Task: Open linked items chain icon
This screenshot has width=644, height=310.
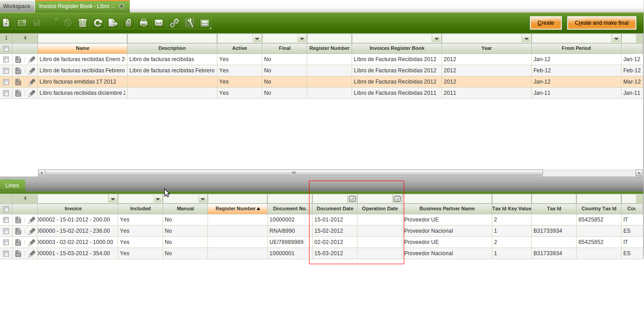Action: pos(174,23)
